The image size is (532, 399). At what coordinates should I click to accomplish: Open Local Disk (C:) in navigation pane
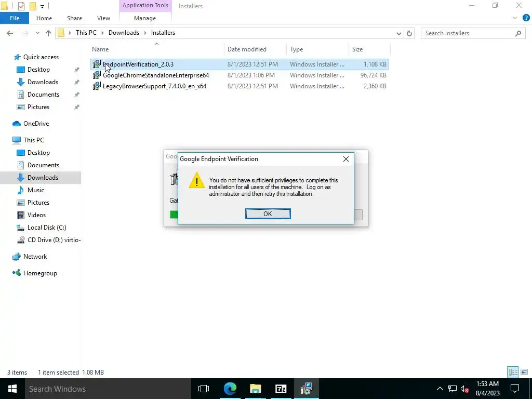pyautogui.click(x=46, y=228)
